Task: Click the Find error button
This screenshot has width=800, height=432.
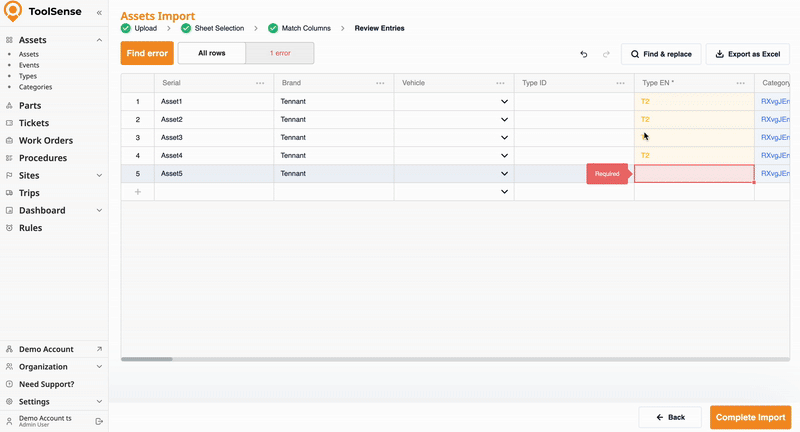Action: click(147, 53)
